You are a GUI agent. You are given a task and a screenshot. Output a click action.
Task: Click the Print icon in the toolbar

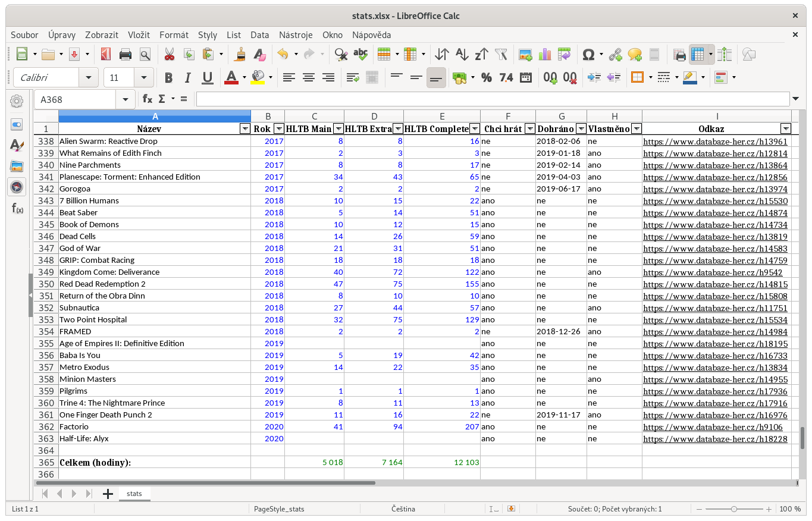[x=126, y=55]
